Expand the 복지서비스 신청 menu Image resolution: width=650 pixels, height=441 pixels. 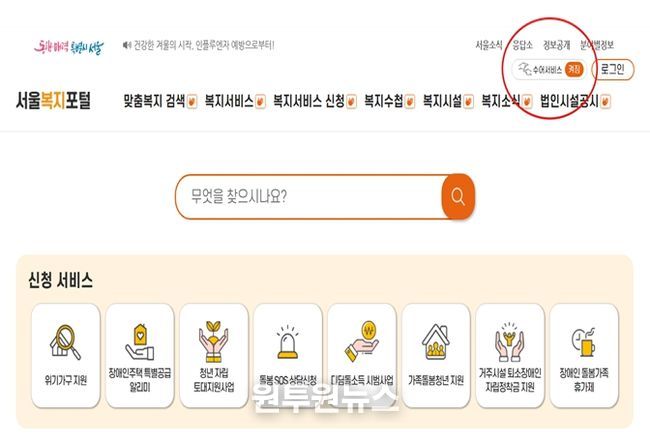(309, 101)
